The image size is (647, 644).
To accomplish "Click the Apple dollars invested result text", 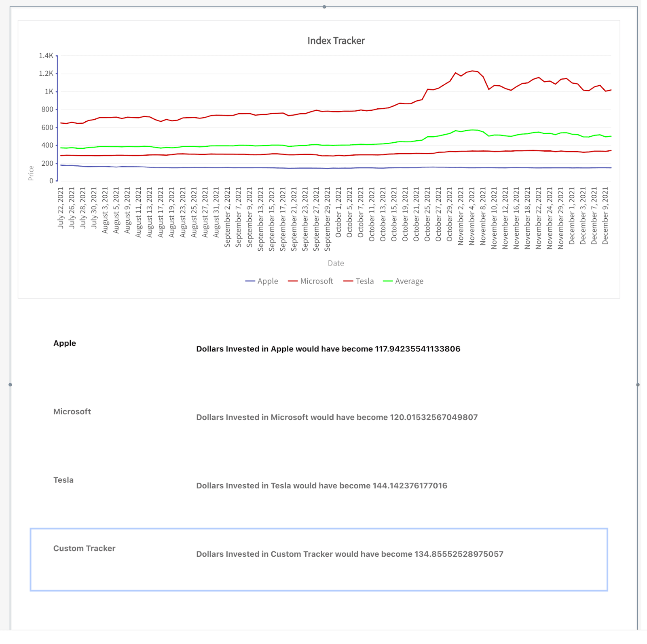I will [x=328, y=349].
